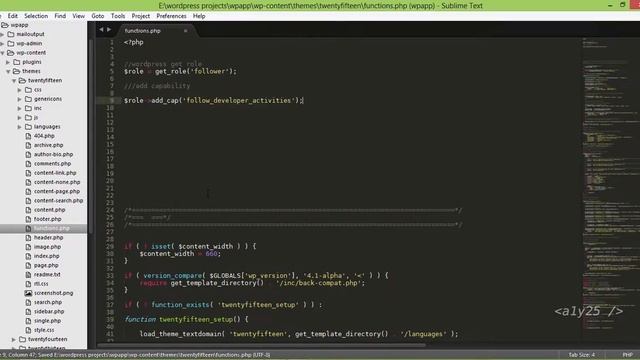Image resolution: width=640 pixels, height=360 pixels.
Task: Open content.php from the sidebar
Action: (x=49, y=210)
